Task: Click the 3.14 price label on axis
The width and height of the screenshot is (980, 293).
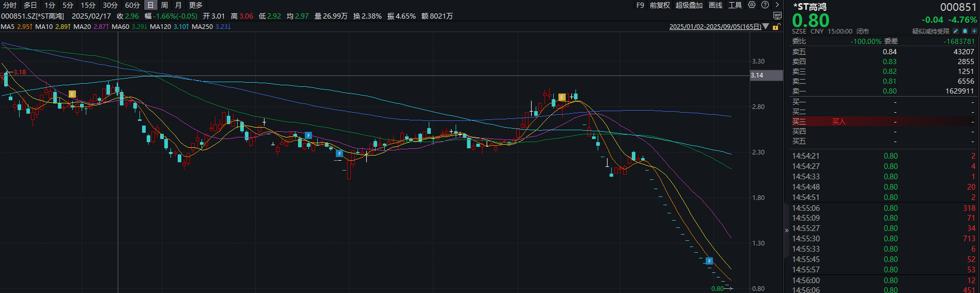Action: point(757,75)
